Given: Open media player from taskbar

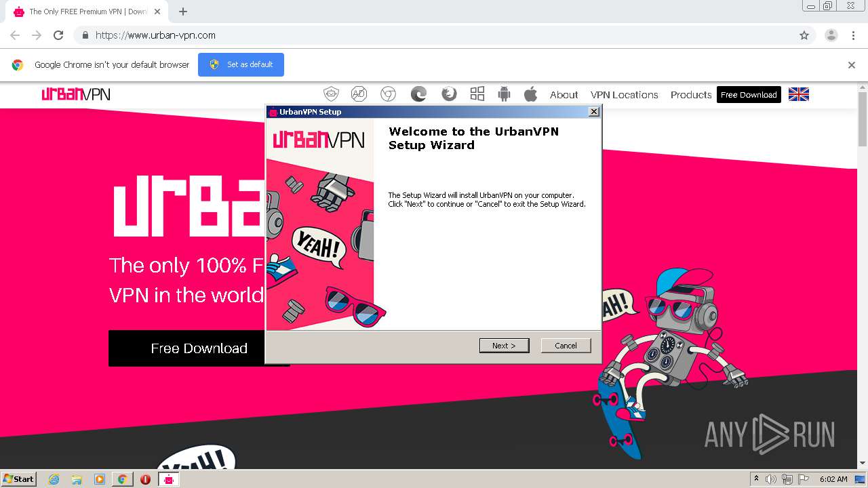Looking at the screenshot, I should [100, 479].
